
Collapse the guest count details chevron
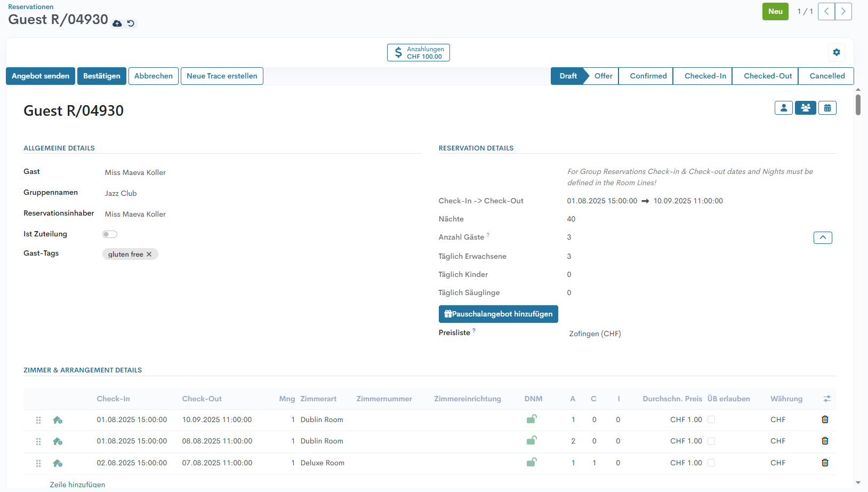pyautogui.click(x=822, y=237)
